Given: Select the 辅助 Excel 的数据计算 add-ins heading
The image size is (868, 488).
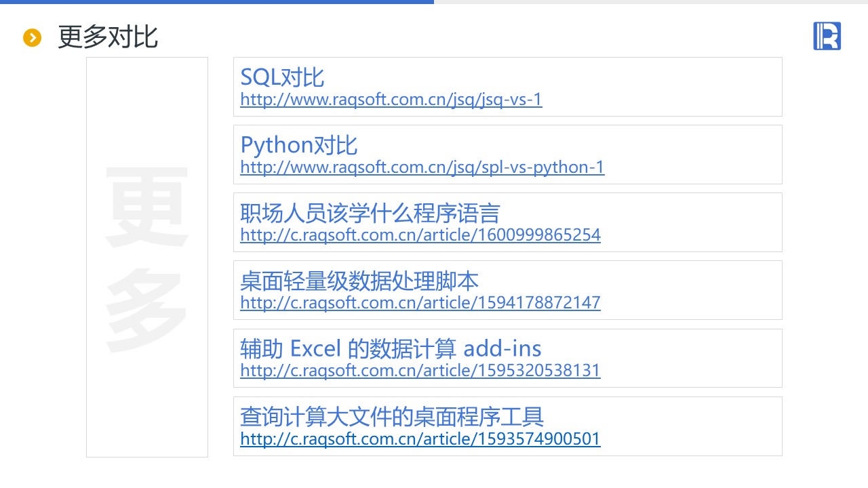Looking at the screenshot, I should click(391, 349).
